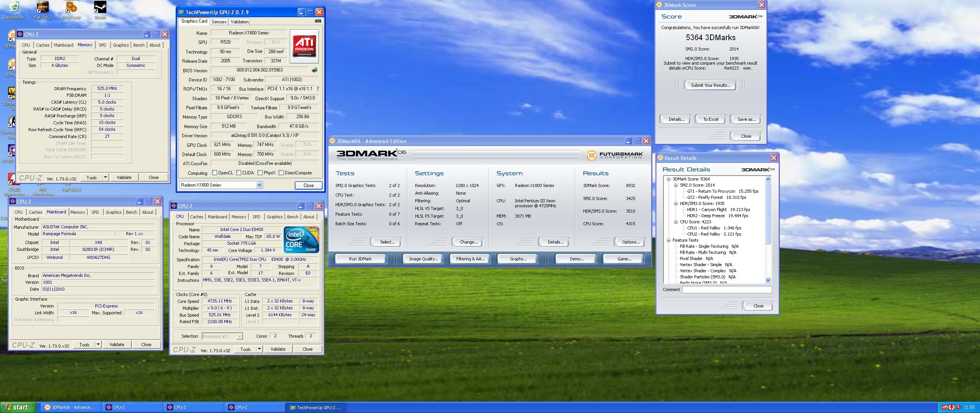
Task: Switch to the Sensors tab in GPU-Z
Action: pyautogui.click(x=219, y=22)
